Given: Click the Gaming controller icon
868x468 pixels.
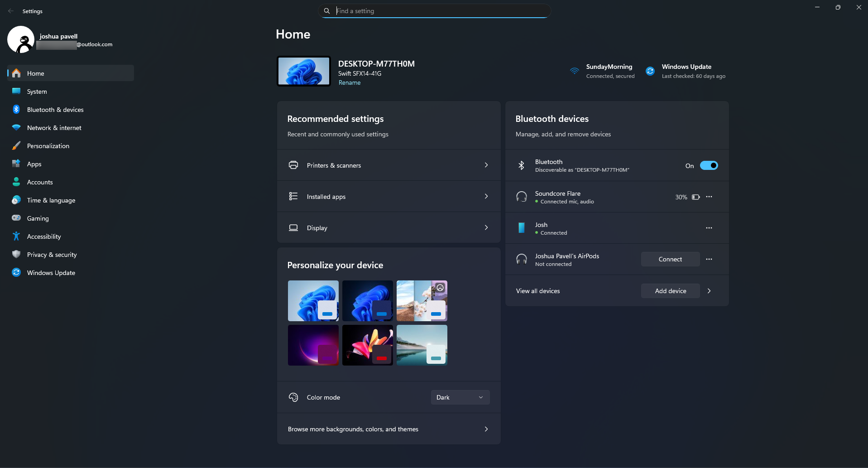Looking at the screenshot, I should [x=16, y=218].
